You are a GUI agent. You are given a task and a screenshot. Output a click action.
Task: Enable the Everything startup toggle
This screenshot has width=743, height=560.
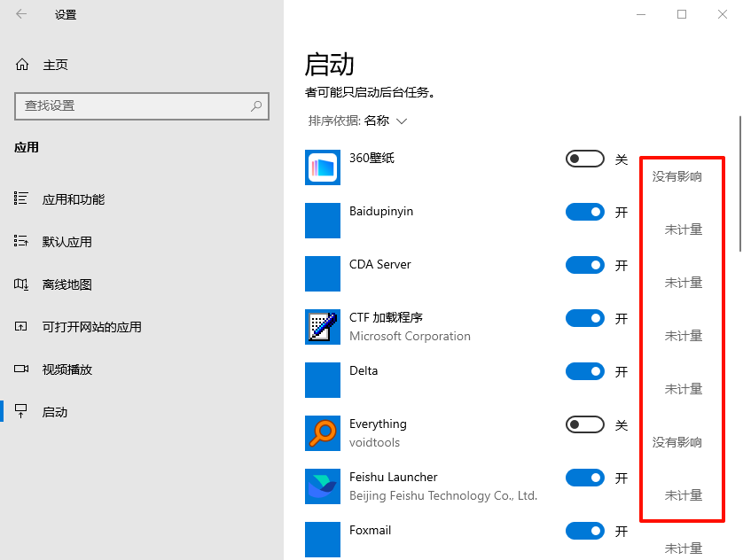coord(583,424)
